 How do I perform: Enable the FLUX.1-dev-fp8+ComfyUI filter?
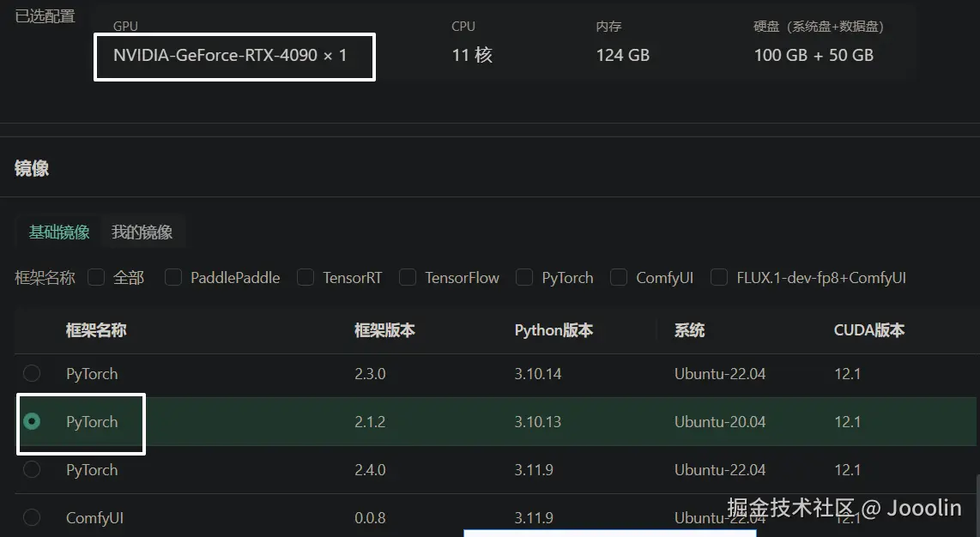719,277
